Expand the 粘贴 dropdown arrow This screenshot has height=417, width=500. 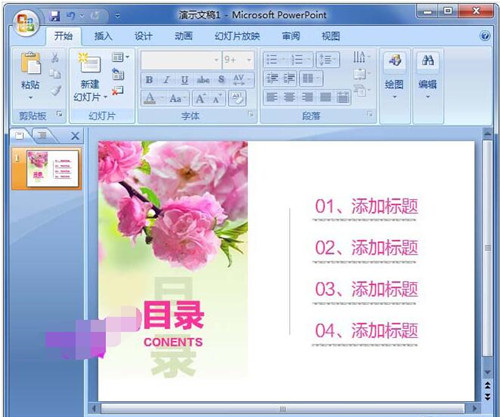click(30, 98)
